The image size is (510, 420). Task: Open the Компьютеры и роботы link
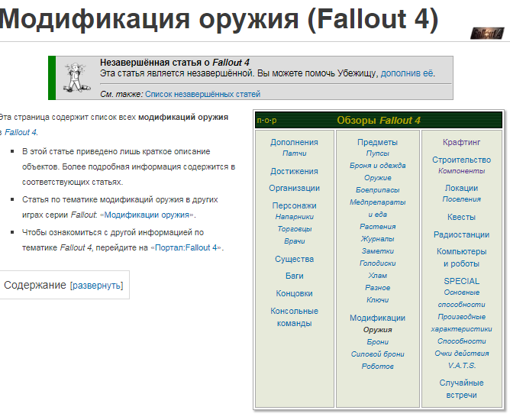(461, 257)
